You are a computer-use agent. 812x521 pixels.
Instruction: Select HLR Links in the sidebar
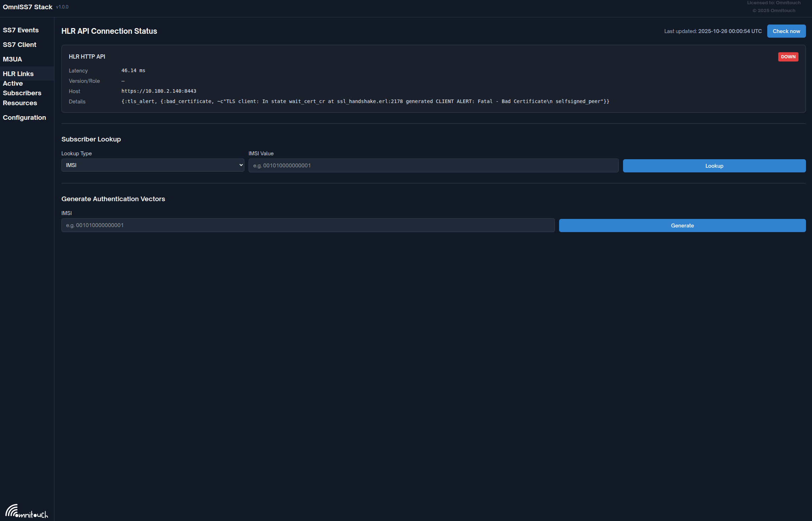click(x=18, y=74)
